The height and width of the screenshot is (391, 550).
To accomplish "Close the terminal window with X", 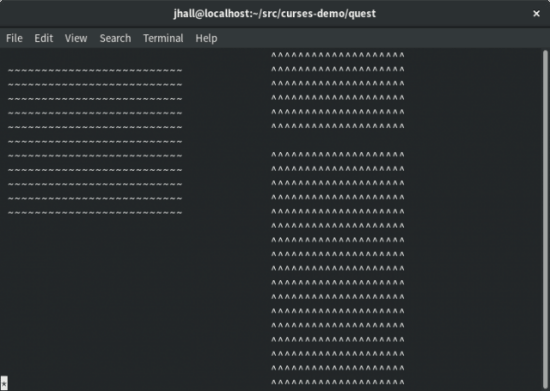I will coord(536,13).
